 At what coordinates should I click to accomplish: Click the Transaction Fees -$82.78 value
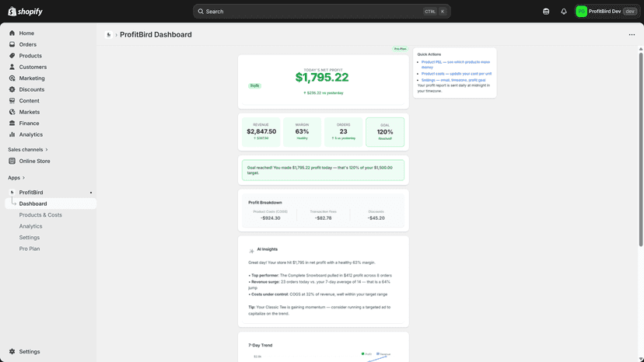[x=324, y=218]
